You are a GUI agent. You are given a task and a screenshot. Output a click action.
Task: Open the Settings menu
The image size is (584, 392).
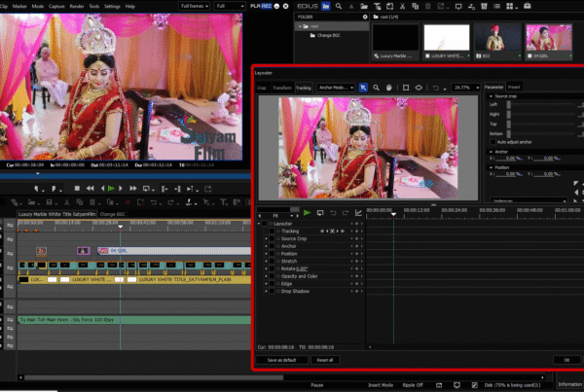click(112, 7)
